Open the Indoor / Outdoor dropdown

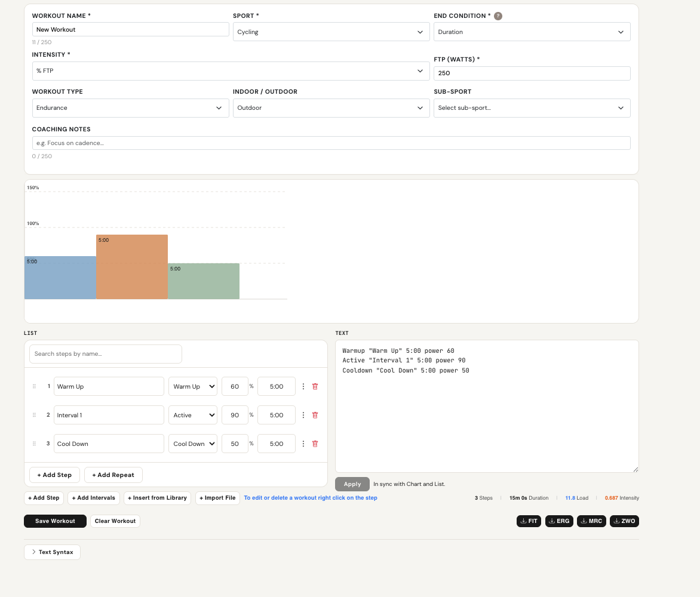(331, 108)
